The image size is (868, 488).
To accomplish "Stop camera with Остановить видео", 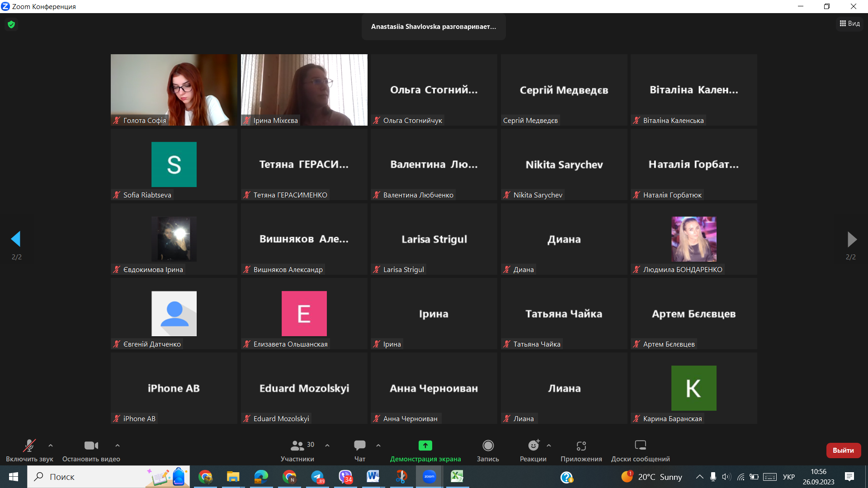I will 91,446.
